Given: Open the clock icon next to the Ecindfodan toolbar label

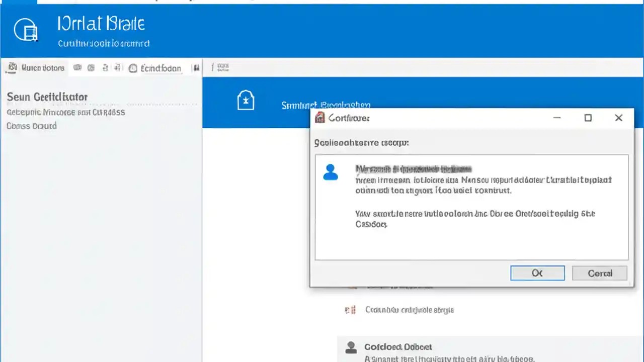Looking at the screenshot, I should (132, 68).
